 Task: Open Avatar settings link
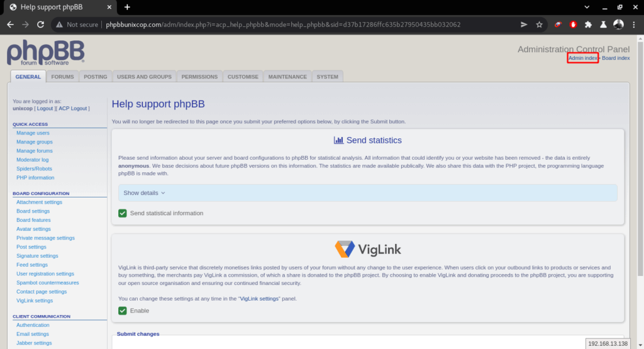(34, 229)
